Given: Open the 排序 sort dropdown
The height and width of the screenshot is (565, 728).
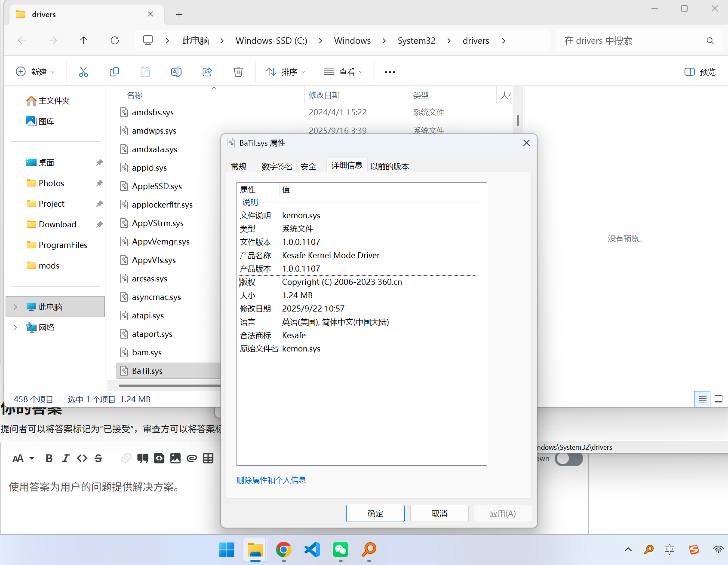Looking at the screenshot, I should coord(286,72).
